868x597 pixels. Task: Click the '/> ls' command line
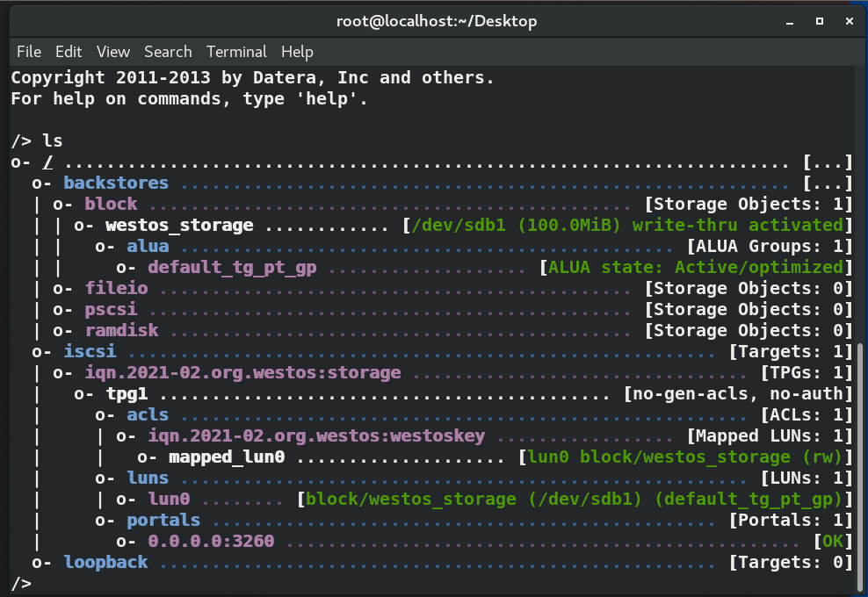coord(37,140)
